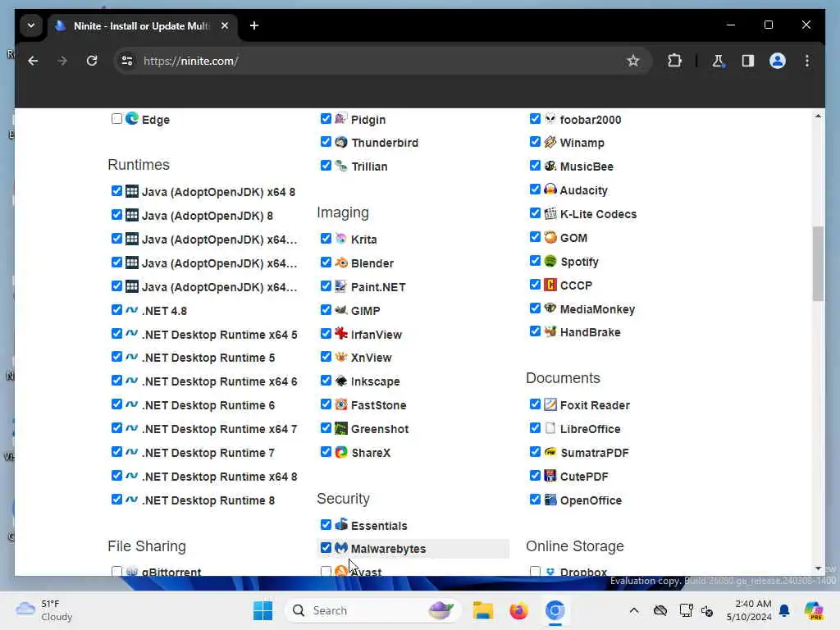Image resolution: width=840 pixels, height=630 pixels.
Task: Select the Ninite browser tab
Action: point(142,25)
